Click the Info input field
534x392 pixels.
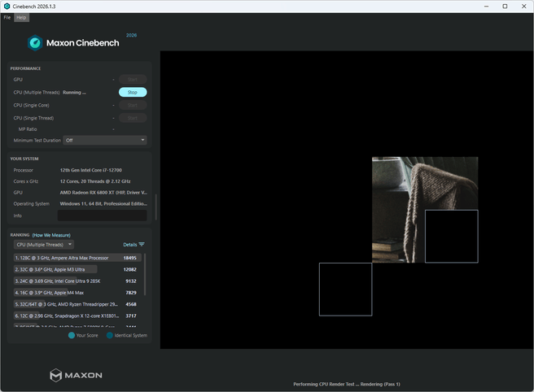[103, 216]
